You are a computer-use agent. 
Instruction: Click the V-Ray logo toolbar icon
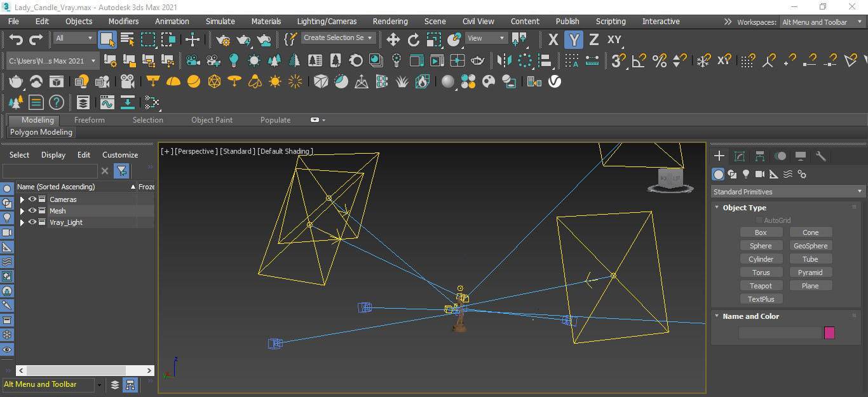(555, 81)
